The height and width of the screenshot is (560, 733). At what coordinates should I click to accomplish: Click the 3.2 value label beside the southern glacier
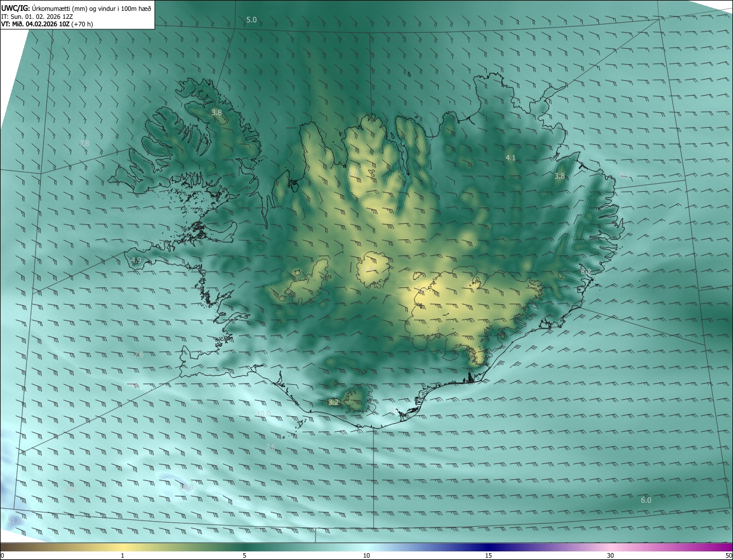(x=333, y=403)
